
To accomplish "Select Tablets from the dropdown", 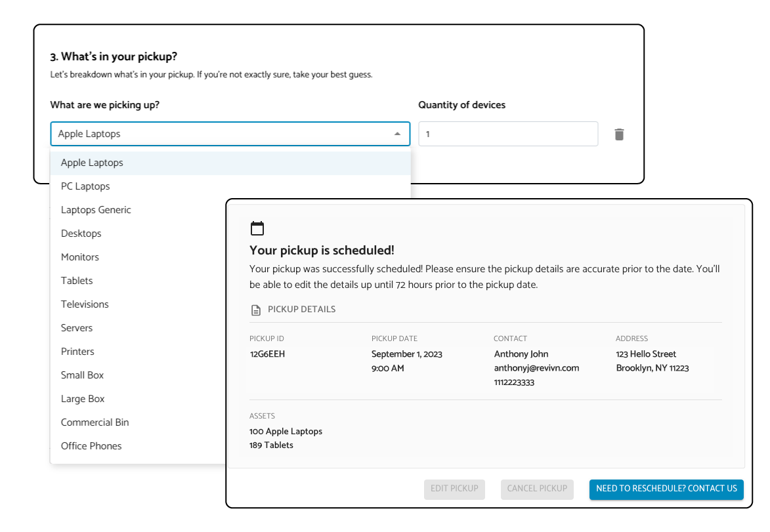I will (77, 281).
